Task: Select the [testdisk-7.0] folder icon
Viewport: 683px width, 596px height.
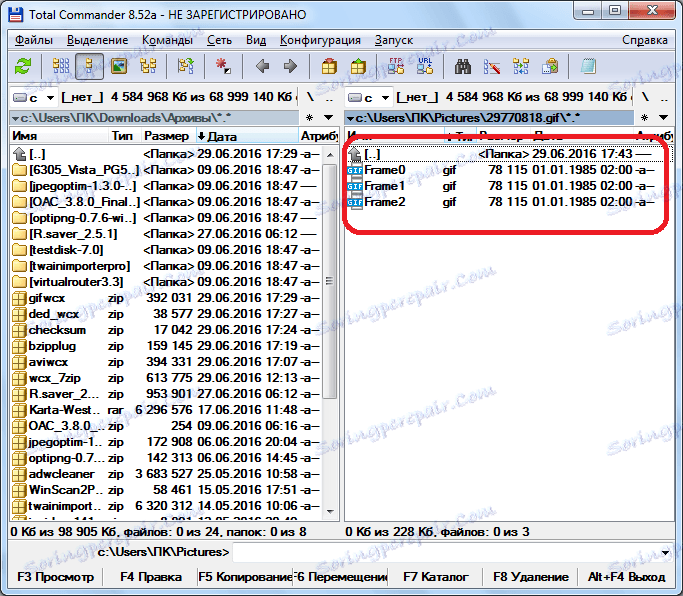Action: [19, 250]
